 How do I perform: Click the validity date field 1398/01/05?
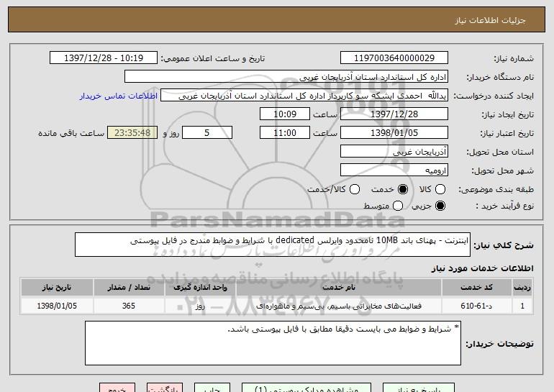394,133
